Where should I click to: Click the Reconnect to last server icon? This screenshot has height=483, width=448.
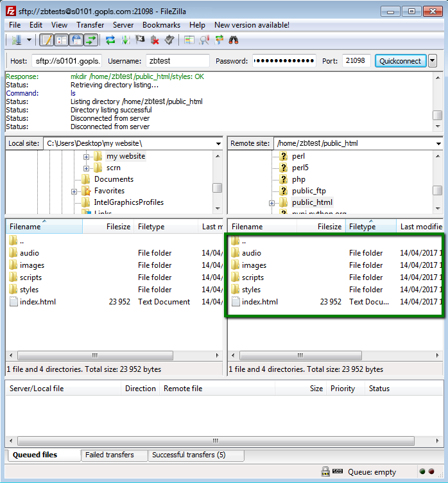point(169,40)
